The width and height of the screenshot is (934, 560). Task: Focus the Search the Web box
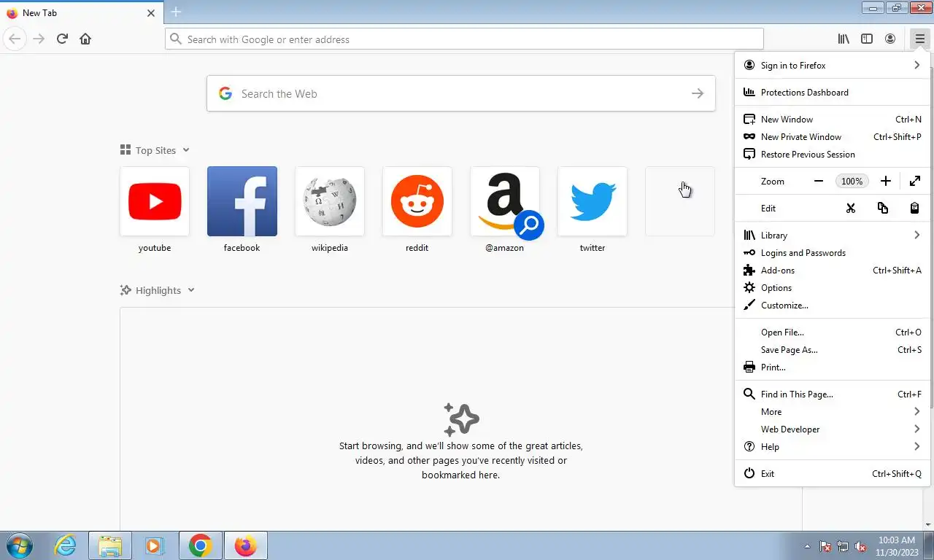pyautogui.click(x=460, y=93)
